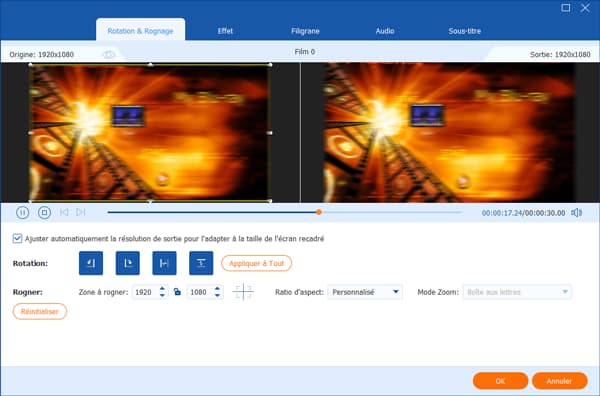Viewport: 600px width, 396px height.
Task: Decrease crop width value
Action: pyautogui.click(x=162, y=295)
